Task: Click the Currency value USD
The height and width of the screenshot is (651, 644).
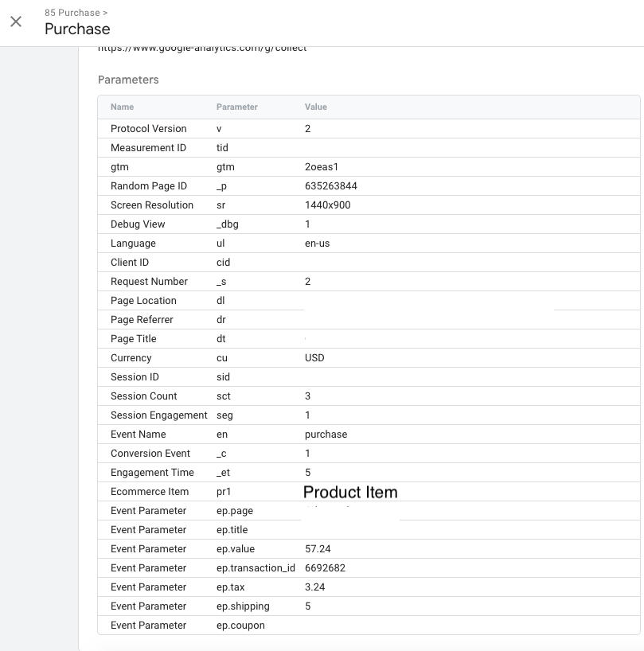Action: click(314, 358)
